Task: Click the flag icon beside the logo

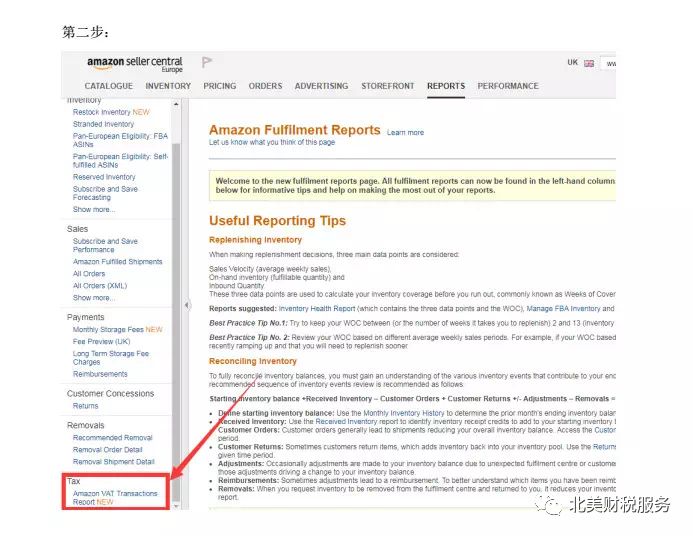Action: click(x=207, y=62)
